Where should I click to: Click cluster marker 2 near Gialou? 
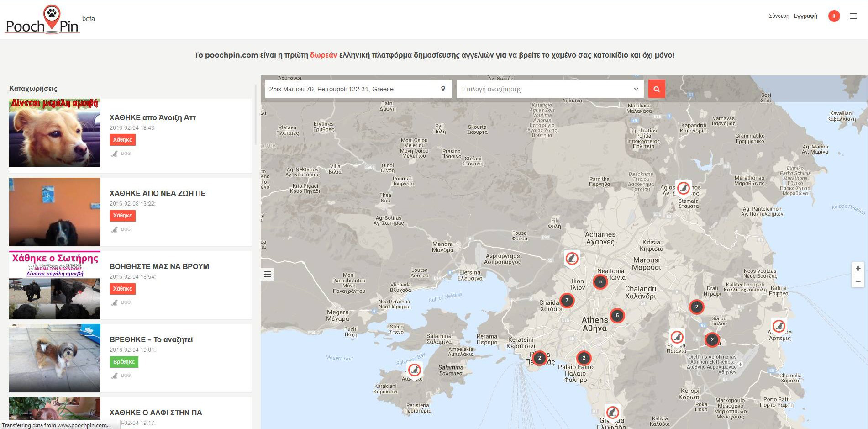pos(712,339)
